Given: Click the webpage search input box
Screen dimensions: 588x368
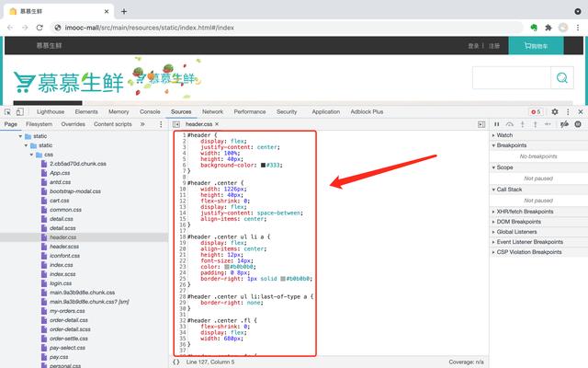Looking at the screenshot, I should click(512, 77).
